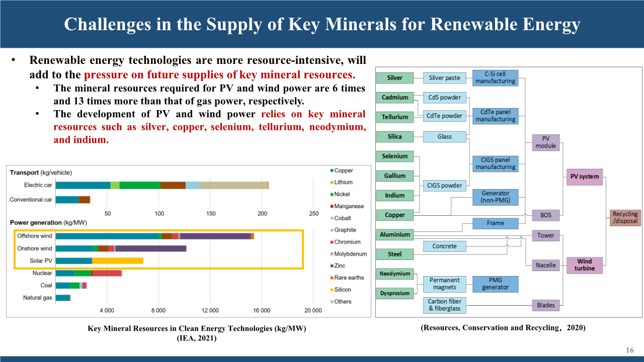644x362 pixels.
Task: Click the Recycling/disposal box
Action: 625,218
